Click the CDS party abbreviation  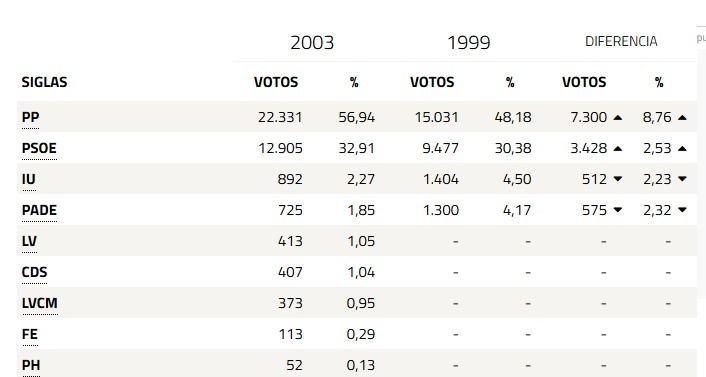point(35,272)
